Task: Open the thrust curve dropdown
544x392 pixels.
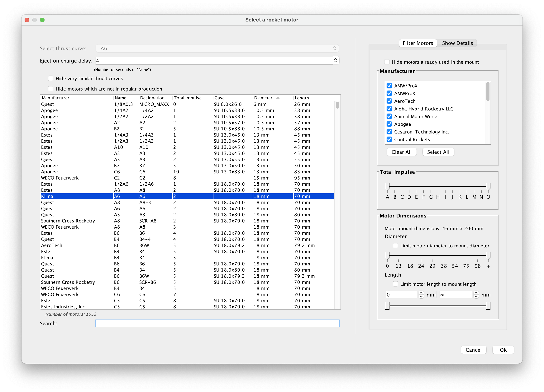Action: (217, 48)
